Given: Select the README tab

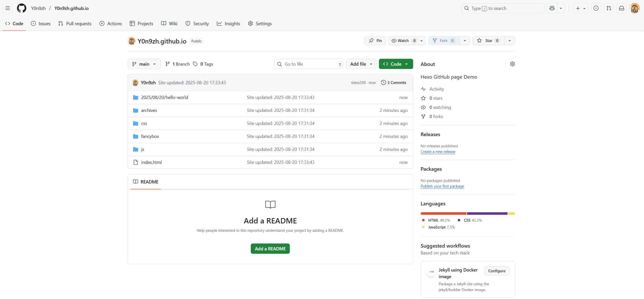Looking at the screenshot, I should [146, 182].
